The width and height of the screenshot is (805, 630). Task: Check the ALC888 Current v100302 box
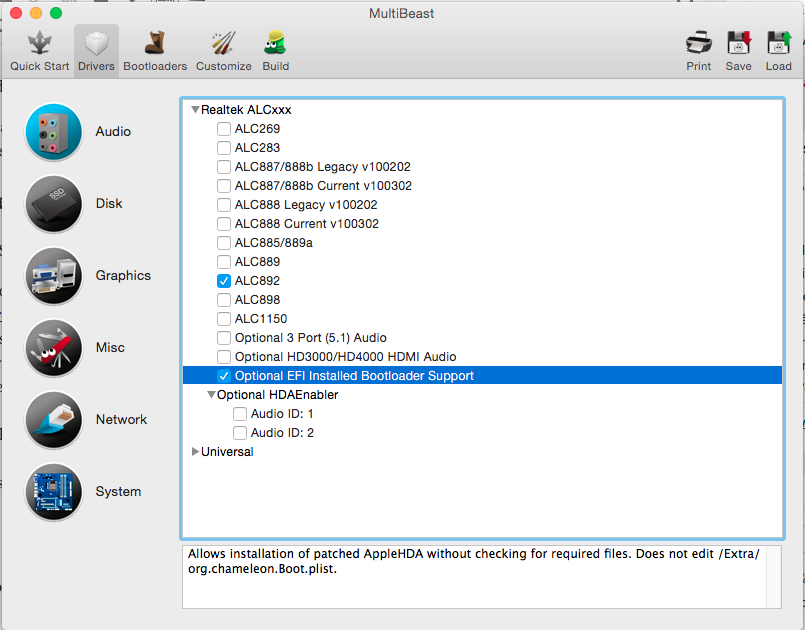pos(224,224)
